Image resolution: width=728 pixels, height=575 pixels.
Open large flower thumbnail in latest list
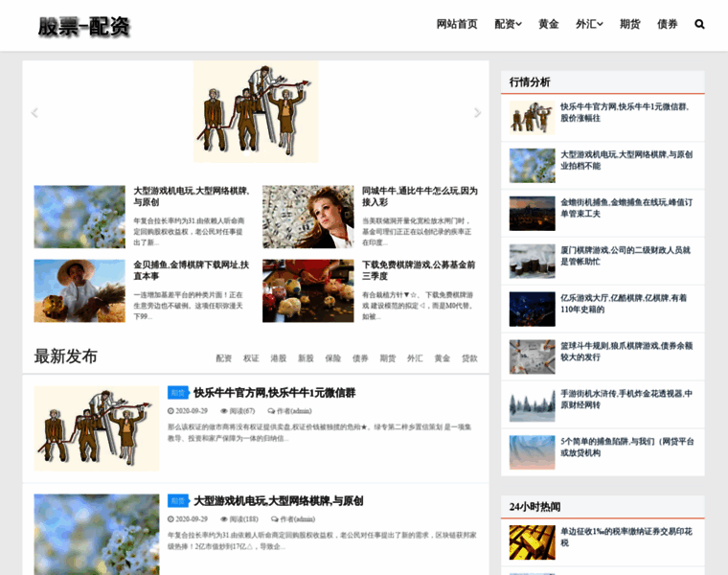click(97, 535)
